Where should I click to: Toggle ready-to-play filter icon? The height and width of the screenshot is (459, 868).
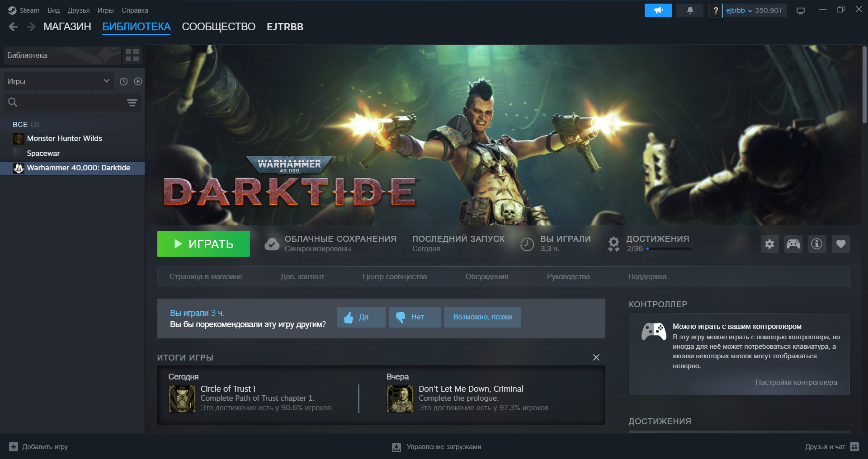pyautogui.click(x=138, y=81)
